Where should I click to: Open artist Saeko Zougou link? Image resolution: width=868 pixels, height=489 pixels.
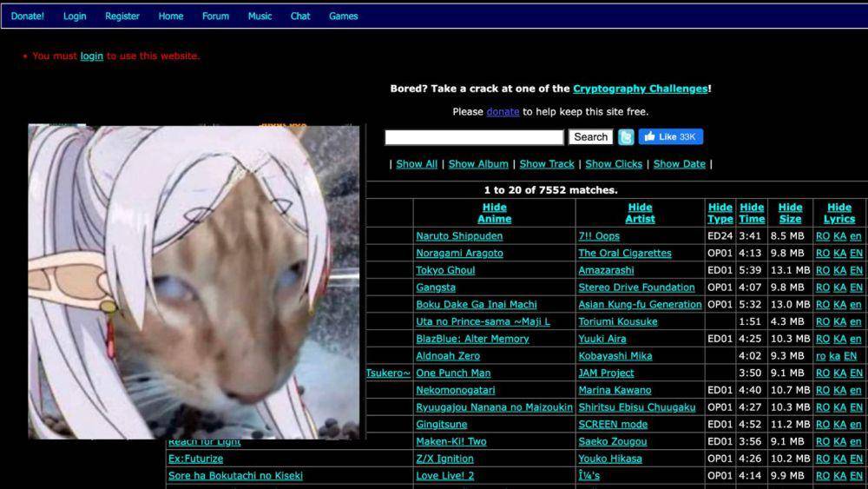point(612,442)
